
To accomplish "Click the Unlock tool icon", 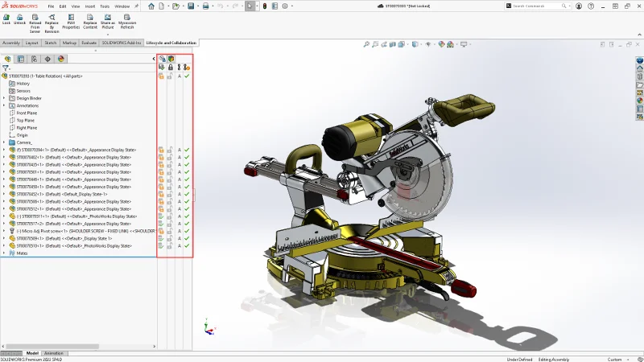I will tap(19, 18).
